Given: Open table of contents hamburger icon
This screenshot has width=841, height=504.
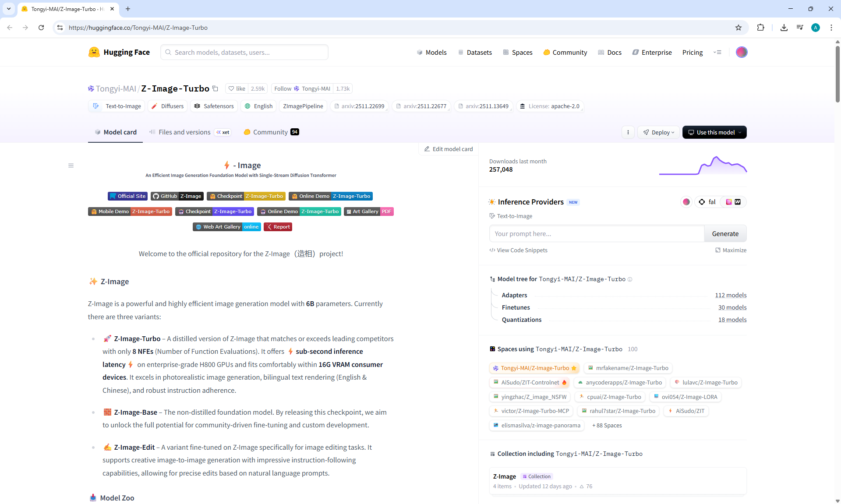Looking at the screenshot, I should (71, 166).
